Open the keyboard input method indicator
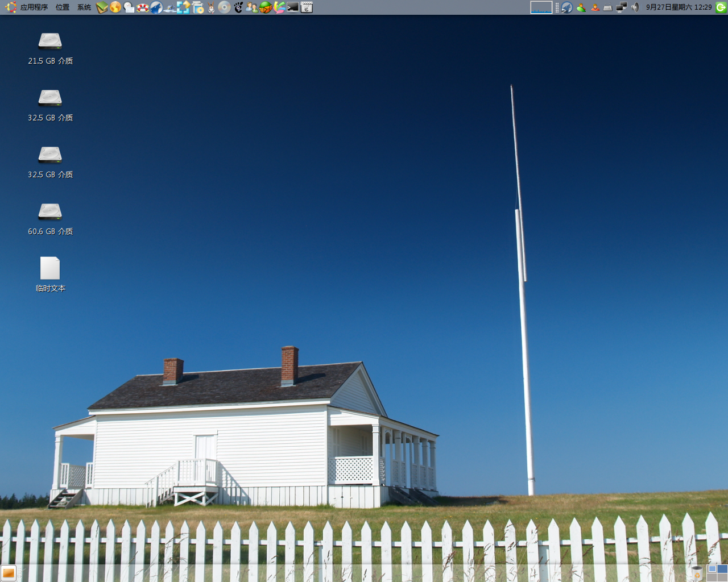Screen dimensions: 728x582 click(x=608, y=7)
